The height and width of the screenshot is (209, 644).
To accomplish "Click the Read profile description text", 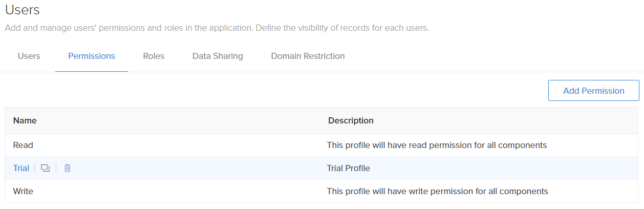I will coord(437,145).
